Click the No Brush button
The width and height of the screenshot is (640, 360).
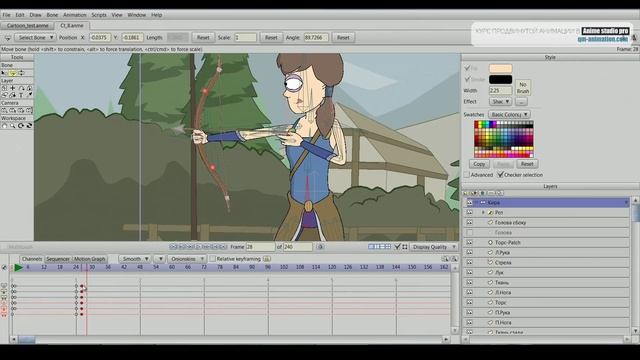(523, 88)
